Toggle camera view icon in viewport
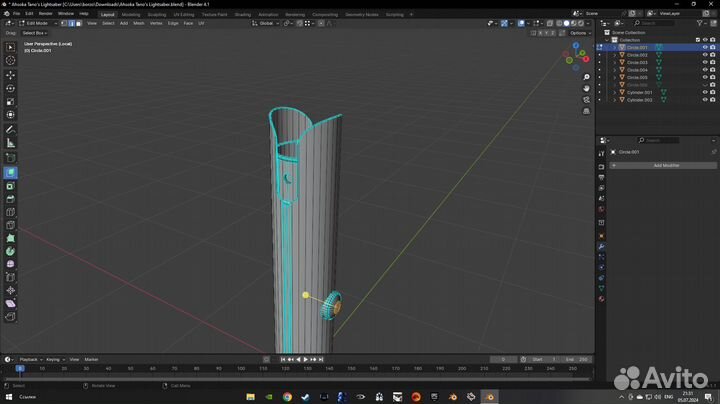Image resolution: width=720 pixels, height=404 pixels. click(x=586, y=100)
